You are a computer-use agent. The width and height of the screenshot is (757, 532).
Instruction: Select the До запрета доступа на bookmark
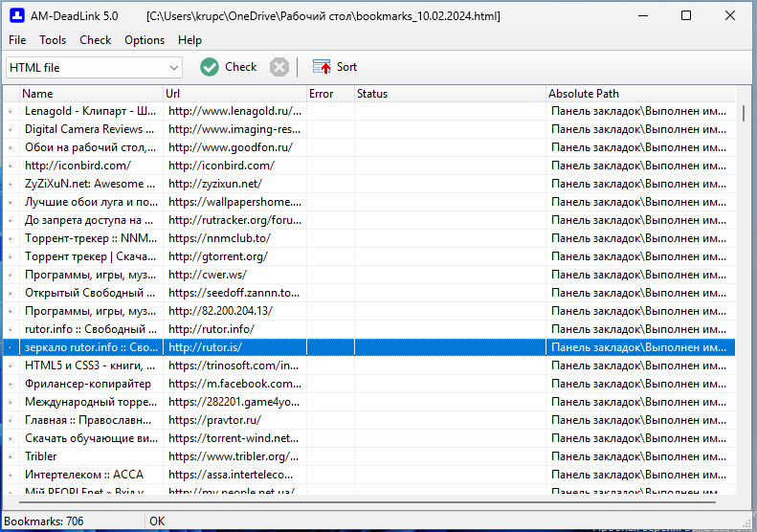[368, 220]
